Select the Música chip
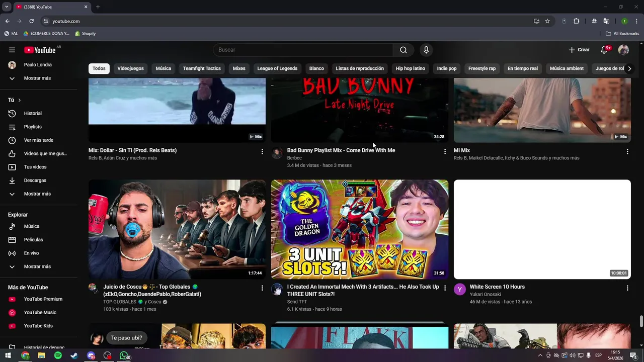644x362 pixels. (x=163, y=68)
